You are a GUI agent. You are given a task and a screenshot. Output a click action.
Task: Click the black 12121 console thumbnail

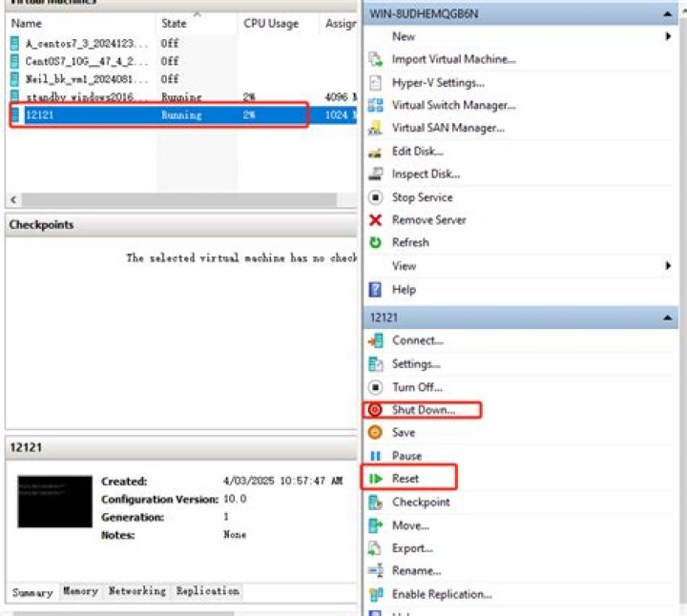point(54,502)
